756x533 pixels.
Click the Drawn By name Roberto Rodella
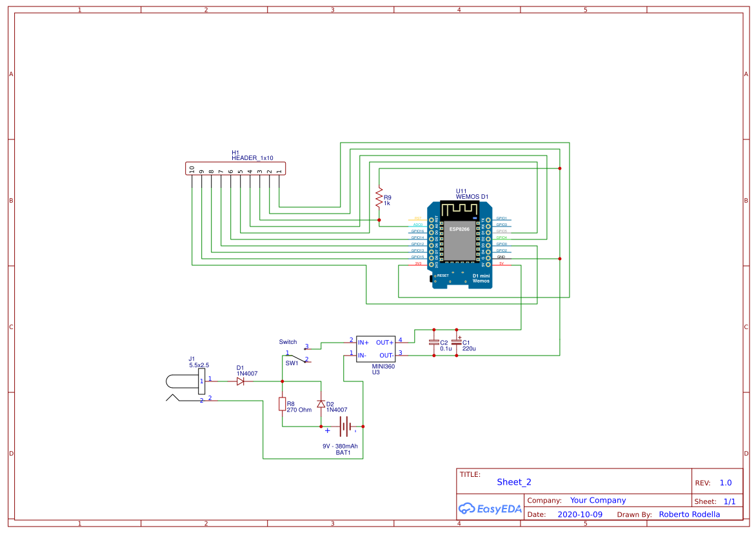(x=690, y=514)
